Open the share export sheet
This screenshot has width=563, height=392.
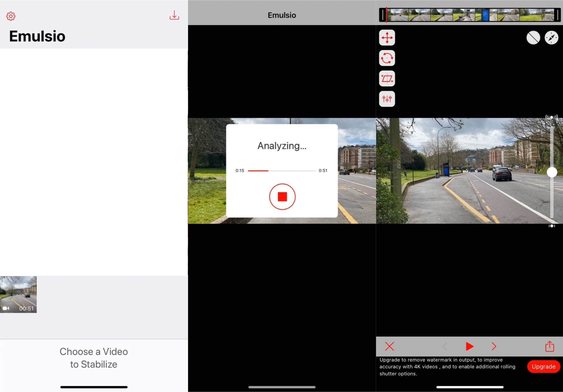549,346
